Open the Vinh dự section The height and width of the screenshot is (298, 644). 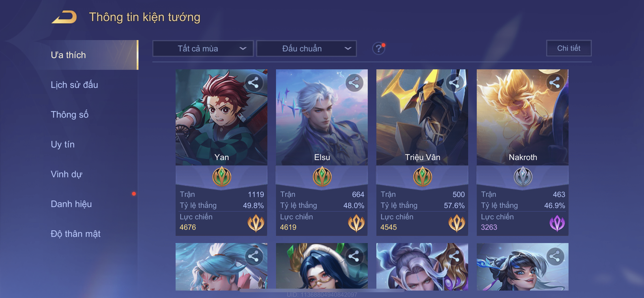[66, 174]
